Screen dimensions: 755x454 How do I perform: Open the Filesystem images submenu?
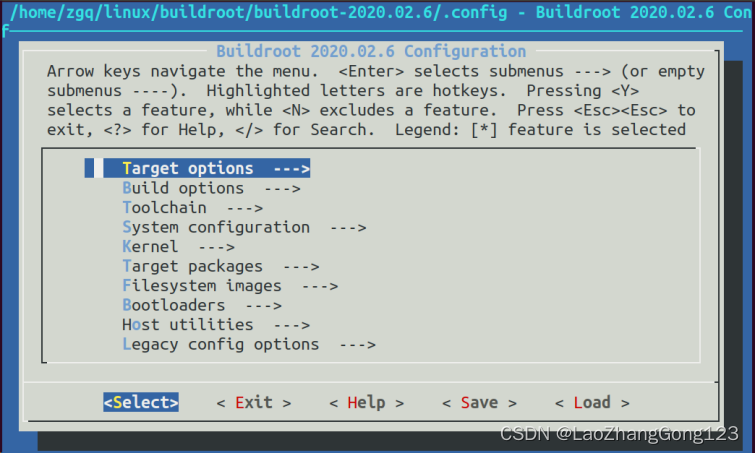tap(230, 286)
